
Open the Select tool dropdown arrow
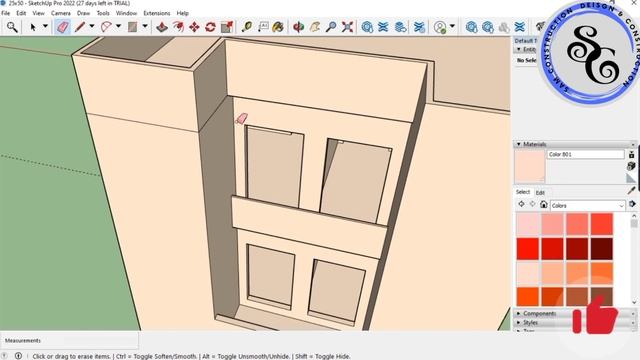(x=45, y=26)
